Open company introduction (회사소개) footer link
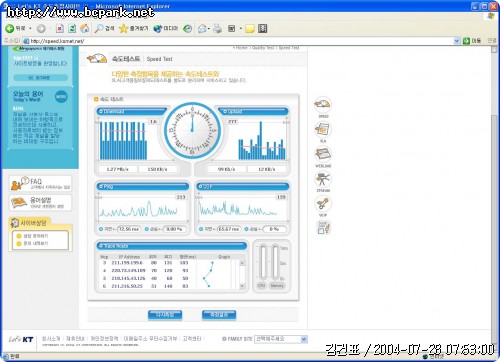The height and width of the screenshot is (362, 500). click(51, 339)
